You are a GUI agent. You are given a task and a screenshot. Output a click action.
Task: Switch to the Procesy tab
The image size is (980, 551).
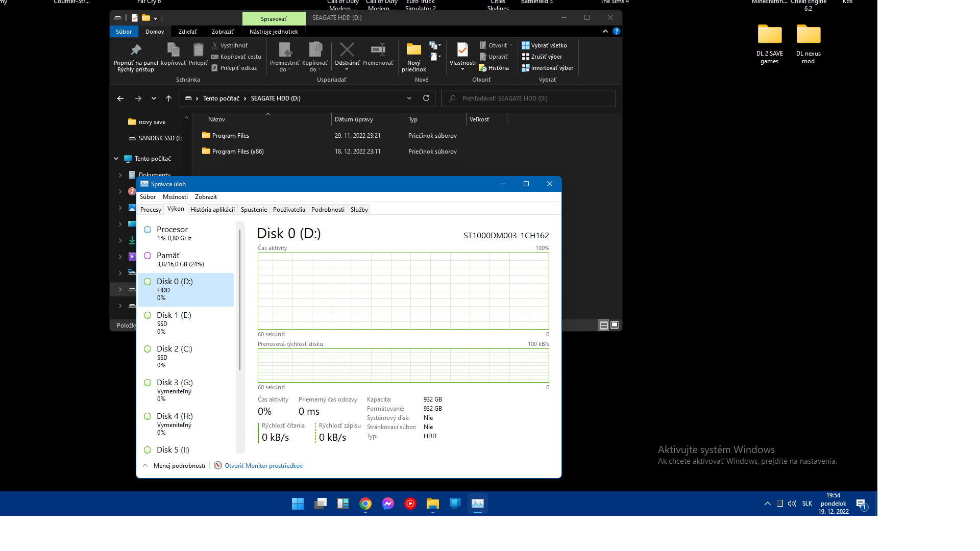pyautogui.click(x=151, y=210)
